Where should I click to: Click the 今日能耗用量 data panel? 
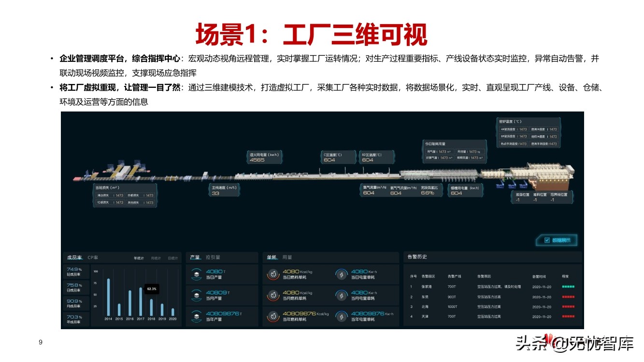(454, 151)
